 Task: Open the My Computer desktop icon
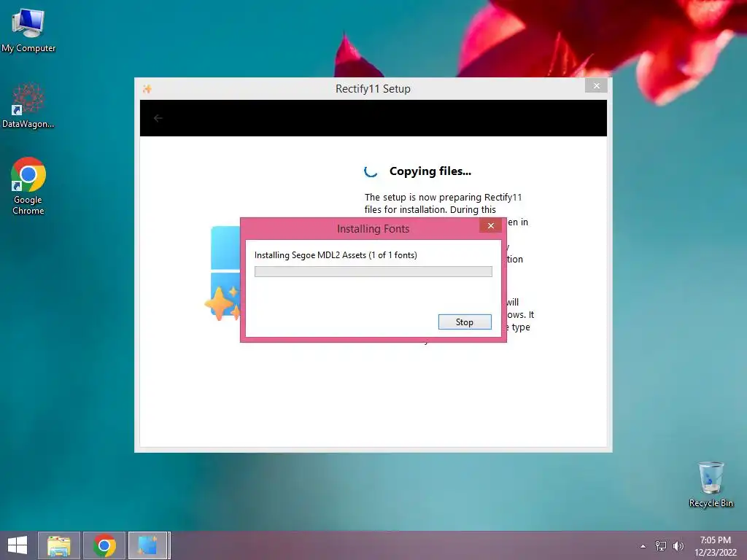(x=28, y=31)
